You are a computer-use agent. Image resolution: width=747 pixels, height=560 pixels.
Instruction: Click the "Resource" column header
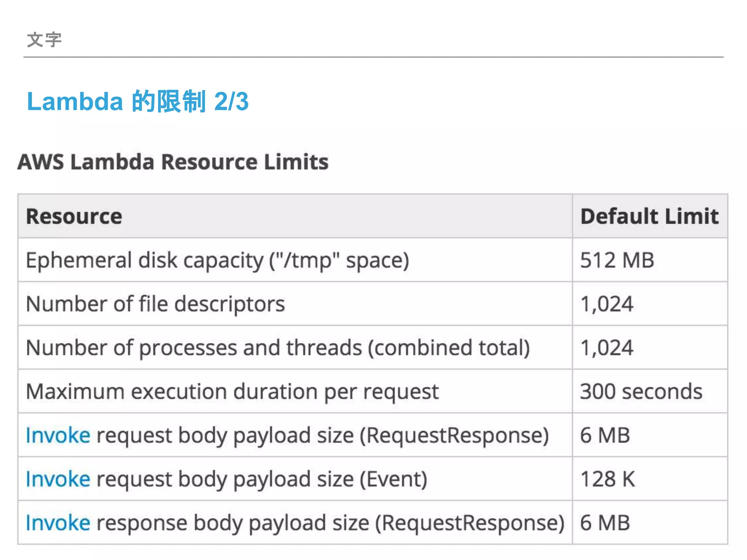point(74,217)
